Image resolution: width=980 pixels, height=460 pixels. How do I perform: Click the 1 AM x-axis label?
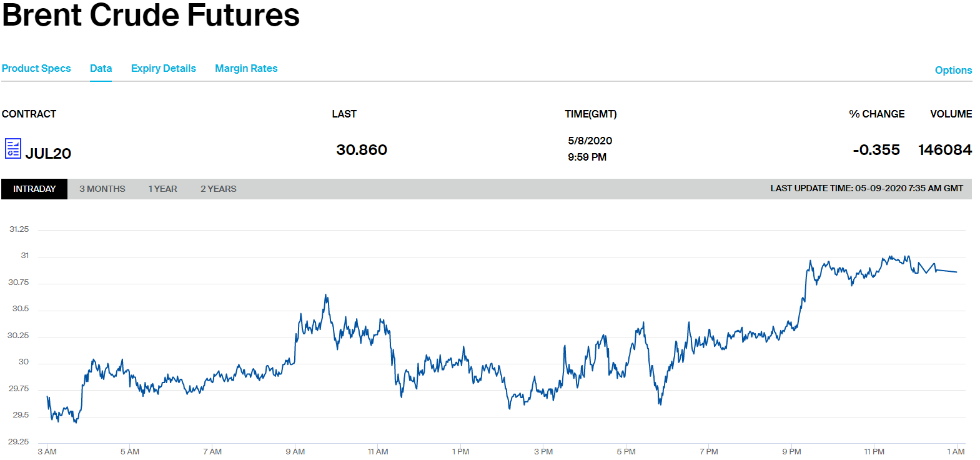pyautogui.click(x=956, y=451)
